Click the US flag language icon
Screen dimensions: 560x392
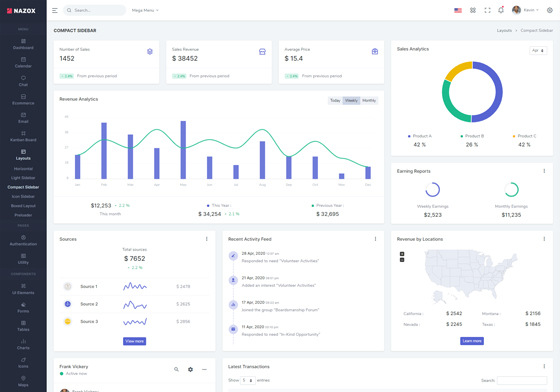(x=458, y=10)
